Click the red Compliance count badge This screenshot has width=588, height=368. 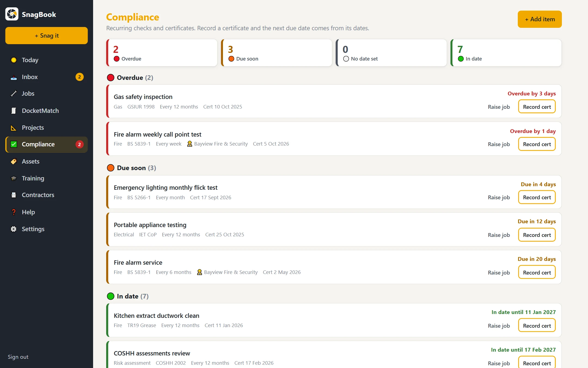click(x=79, y=144)
